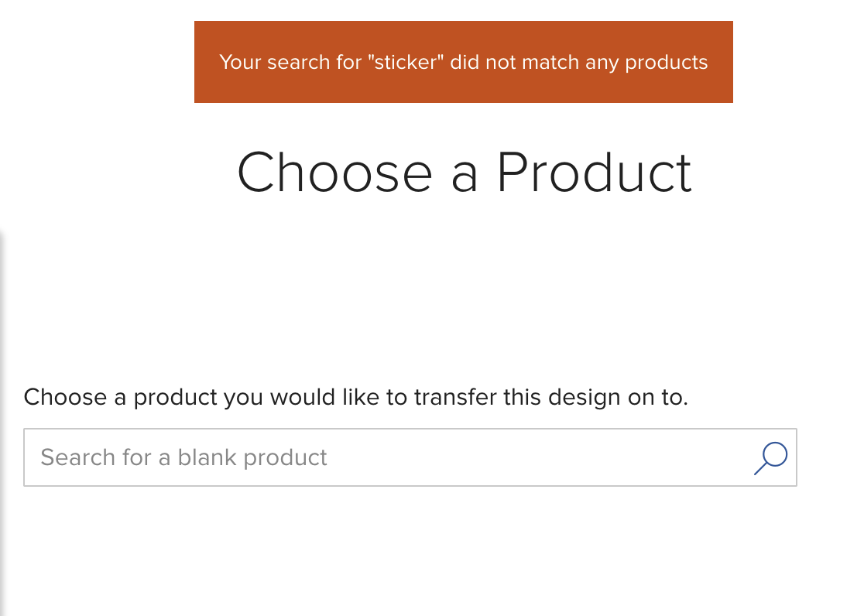Click the empty area right of the placeholder text
The image size is (864, 616).
[540, 457]
